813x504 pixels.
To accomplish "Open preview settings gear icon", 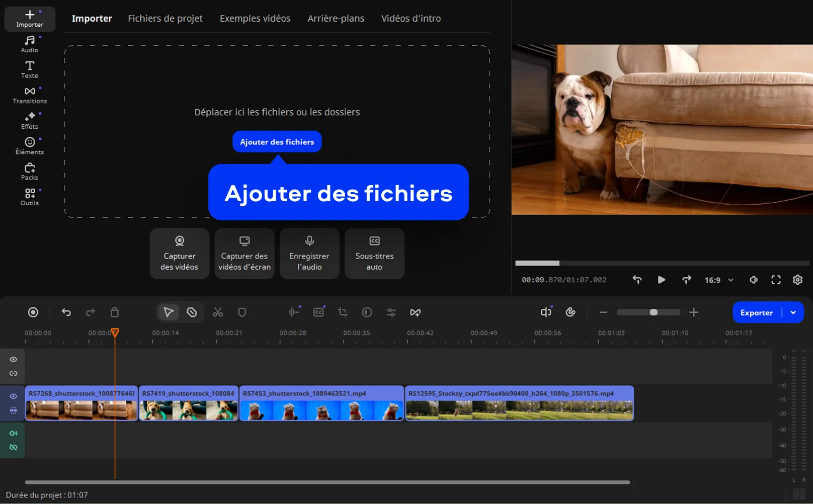I will click(x=797, y=280).
